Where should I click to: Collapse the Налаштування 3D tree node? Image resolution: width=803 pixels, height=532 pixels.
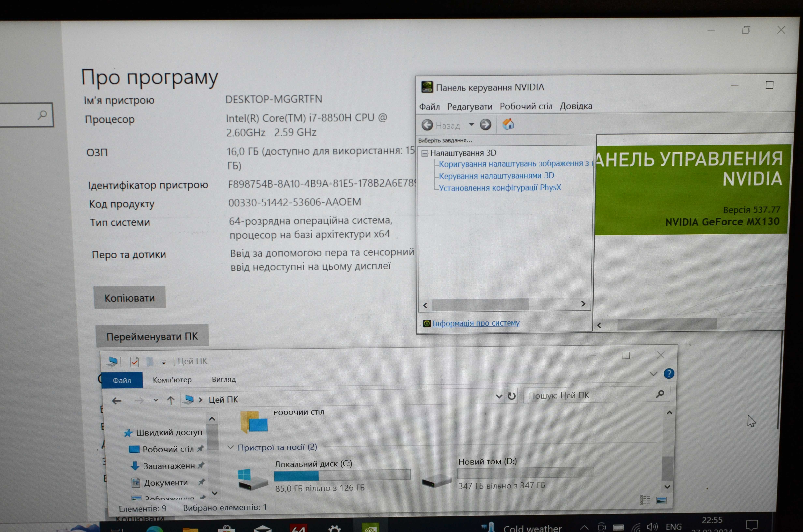tap(425, 153)
